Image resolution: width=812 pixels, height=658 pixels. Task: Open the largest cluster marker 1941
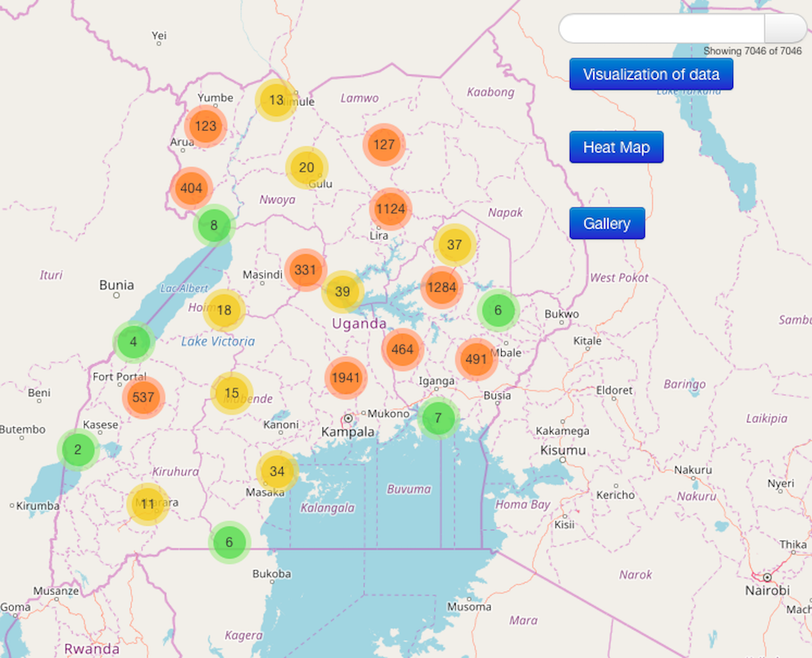point(346,378)
